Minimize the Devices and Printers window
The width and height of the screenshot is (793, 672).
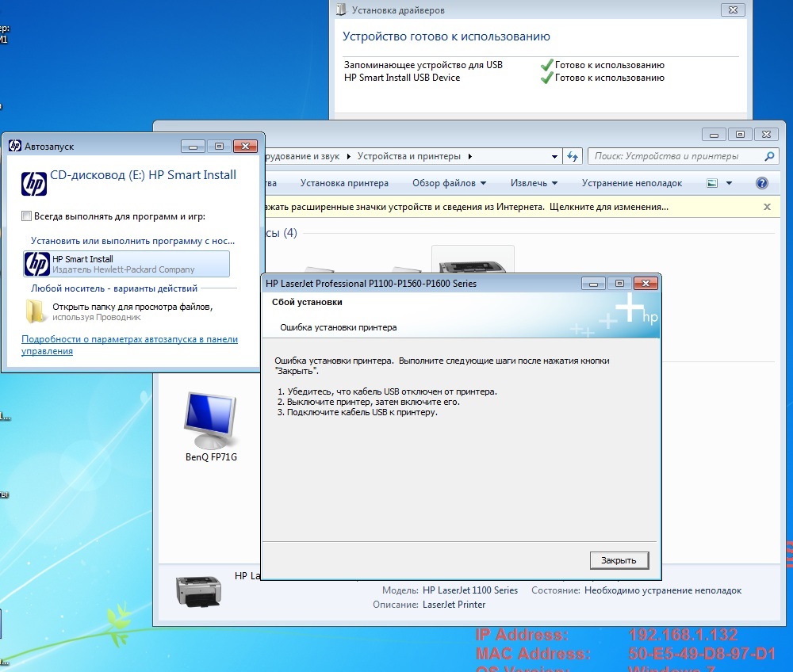coord(714,135)
